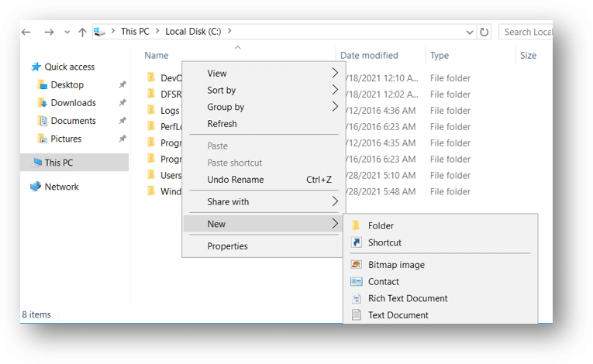
Task: Click the Documents folder icon
Action: coord(43,121)
